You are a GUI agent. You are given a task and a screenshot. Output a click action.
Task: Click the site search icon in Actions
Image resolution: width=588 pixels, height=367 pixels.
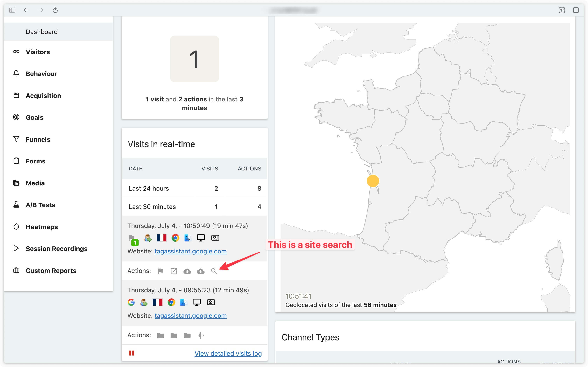[x=214, y=271]
